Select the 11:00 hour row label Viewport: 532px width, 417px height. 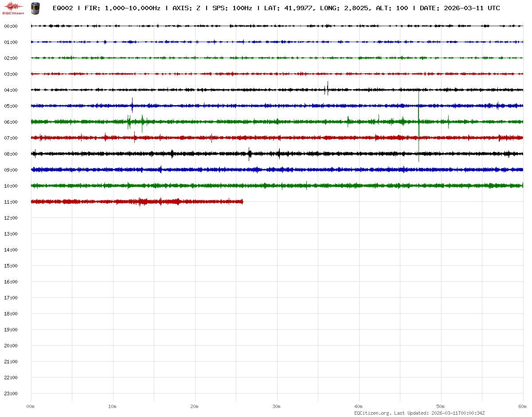point(11,202)
